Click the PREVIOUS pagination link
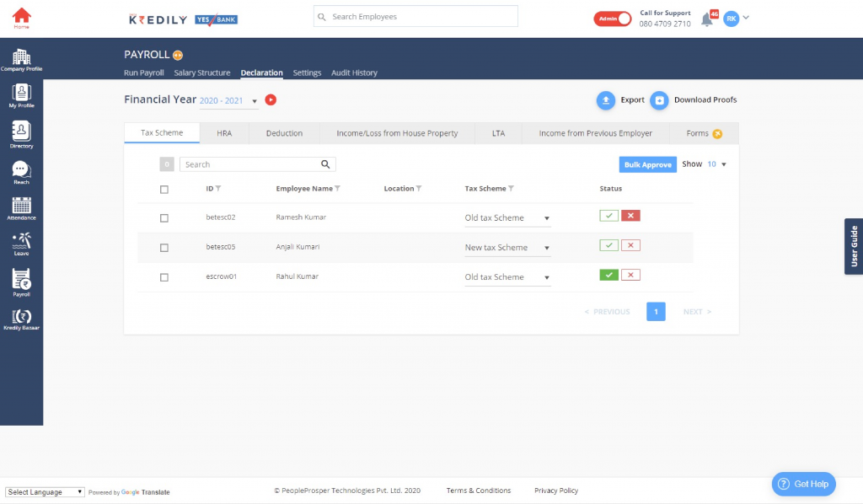 [607, 312]
